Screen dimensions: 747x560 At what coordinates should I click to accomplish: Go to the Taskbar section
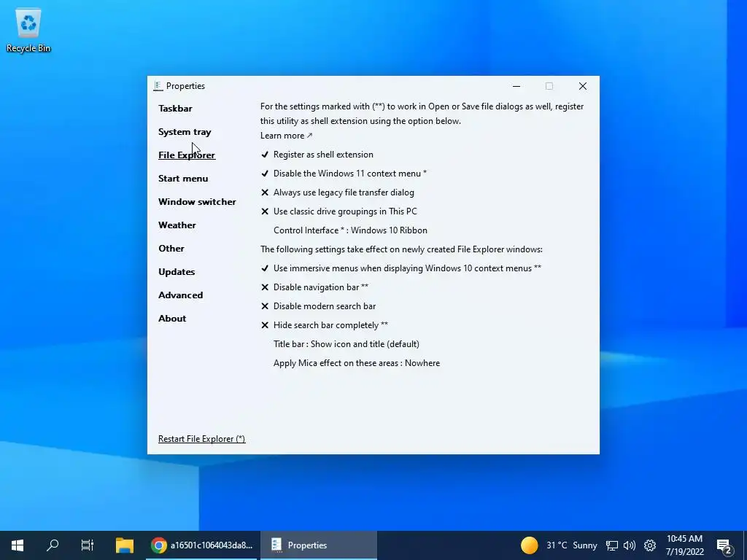point(175,109)
